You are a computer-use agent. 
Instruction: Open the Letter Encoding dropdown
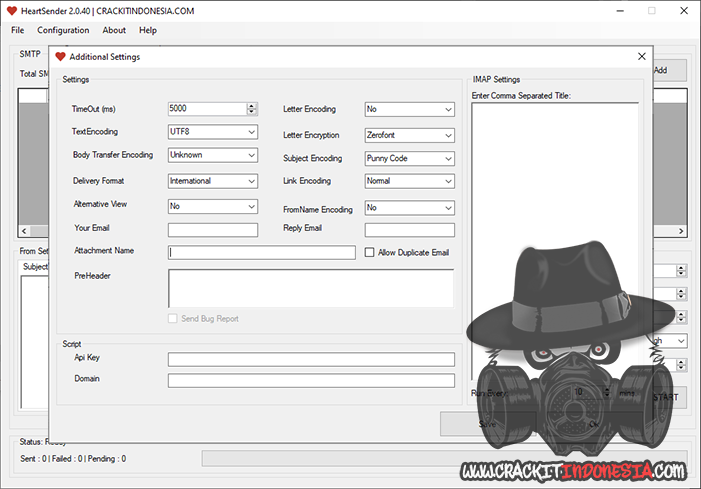410,109
